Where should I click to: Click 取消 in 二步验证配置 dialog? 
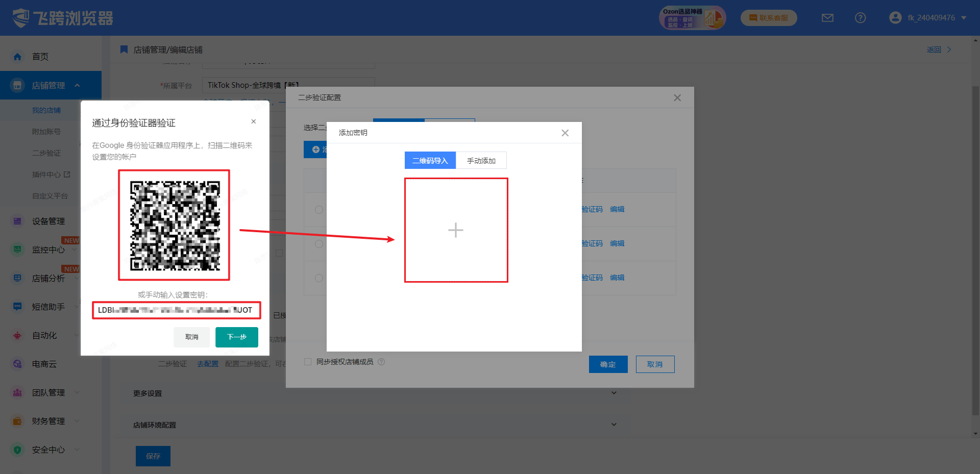click(x=655, y=364)
